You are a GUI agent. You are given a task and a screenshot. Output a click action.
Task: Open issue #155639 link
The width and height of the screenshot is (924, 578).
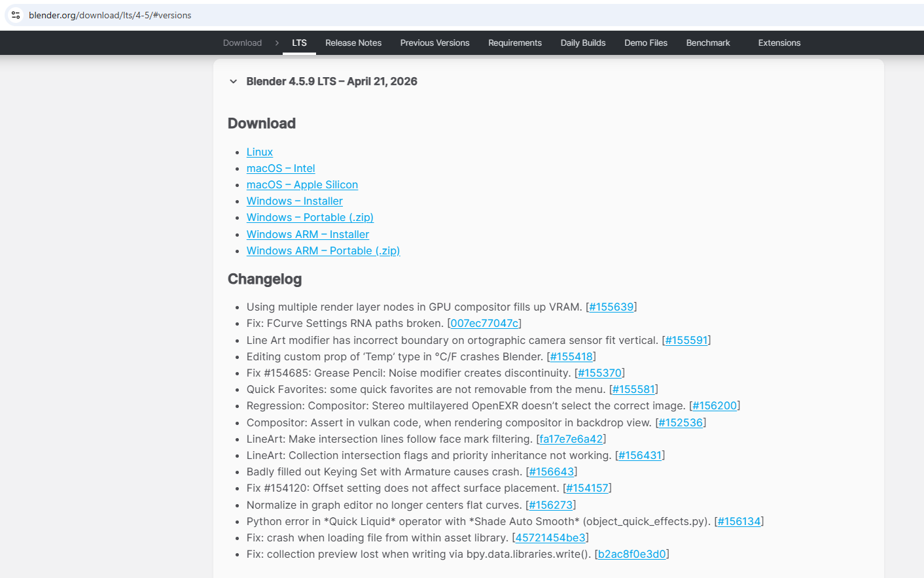click(x=611, y=307)
